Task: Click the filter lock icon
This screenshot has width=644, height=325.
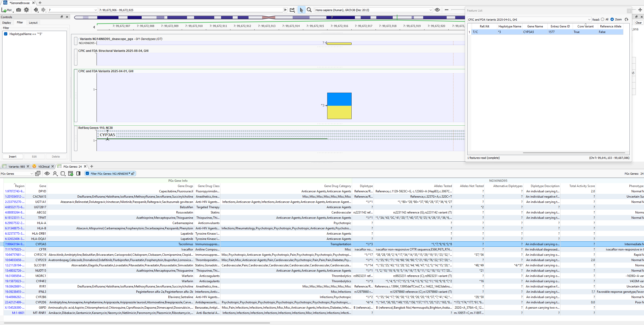Action: pos(133,173)
